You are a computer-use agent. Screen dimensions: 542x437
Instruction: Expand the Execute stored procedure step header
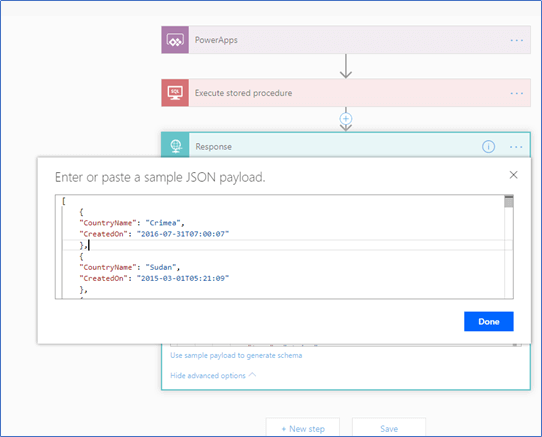346,93
